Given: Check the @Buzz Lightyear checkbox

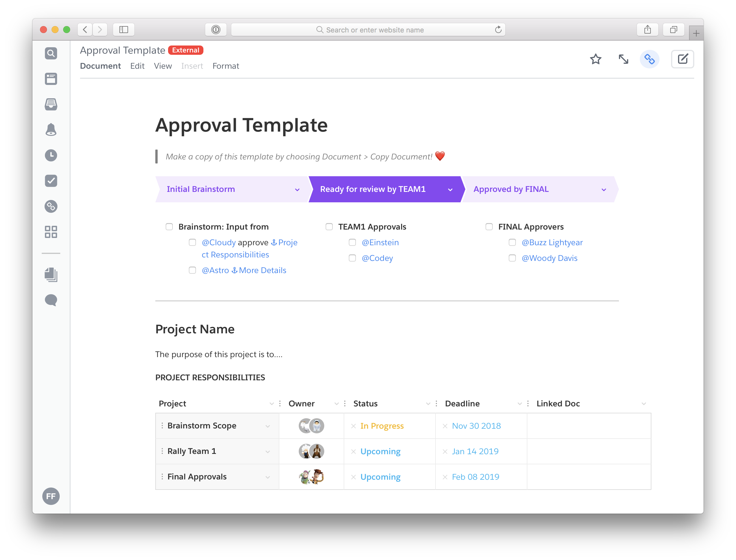Looking at the screenshot, I should click(x=512, y=243).
